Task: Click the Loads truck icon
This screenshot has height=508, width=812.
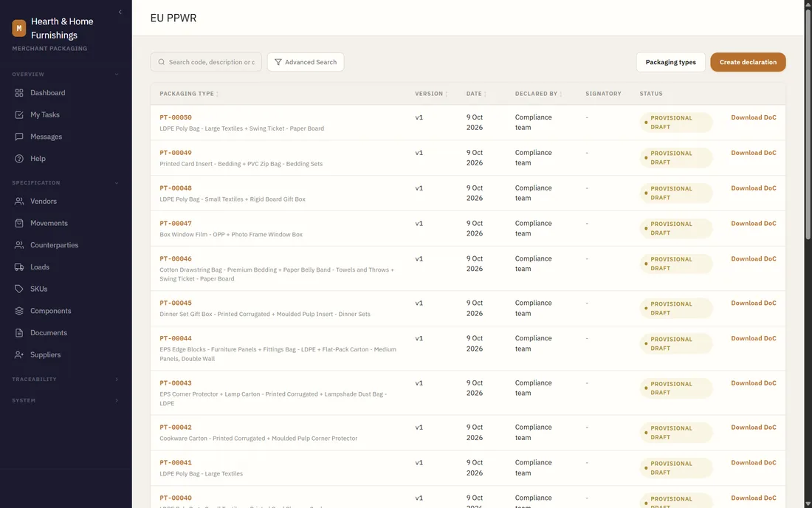Action: pyautogui.click(x=19, y=267)
